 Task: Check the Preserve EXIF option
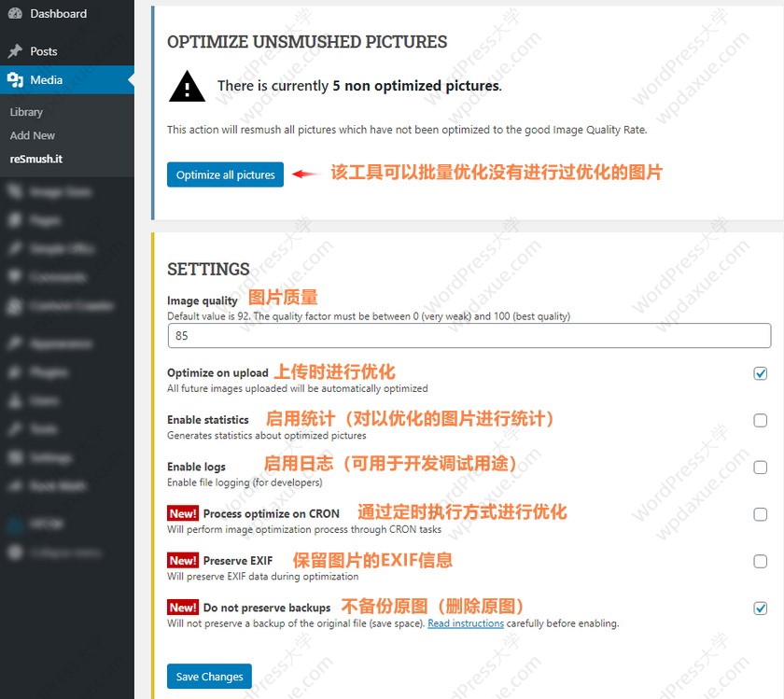pos(761,561)
